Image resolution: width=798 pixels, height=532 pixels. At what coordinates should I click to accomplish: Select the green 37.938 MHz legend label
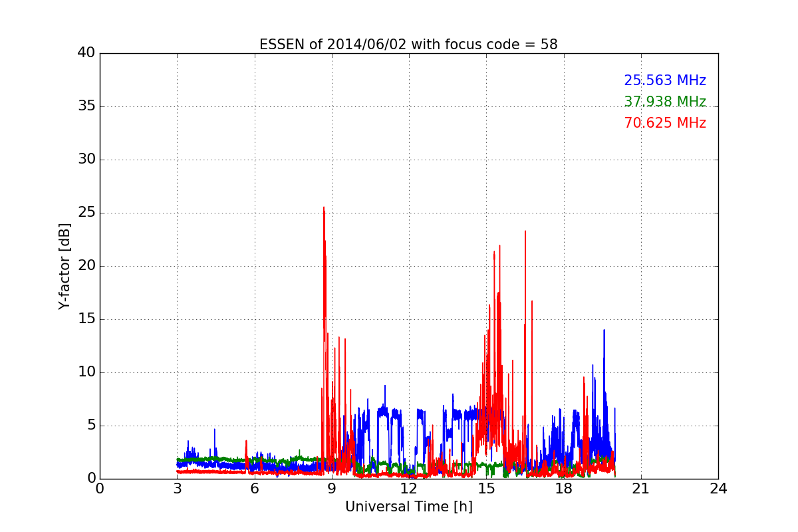click(x=665, y=102)
